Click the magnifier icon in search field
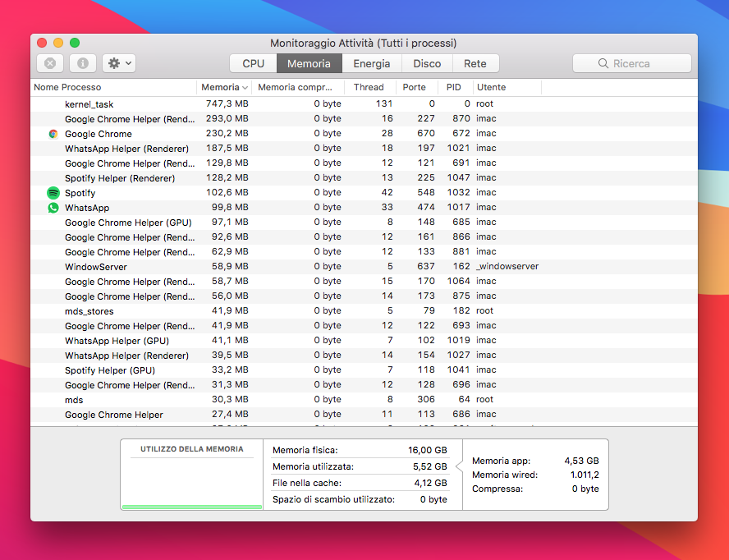Viewport: 729px width, 560px height. (x=603, y=63)
